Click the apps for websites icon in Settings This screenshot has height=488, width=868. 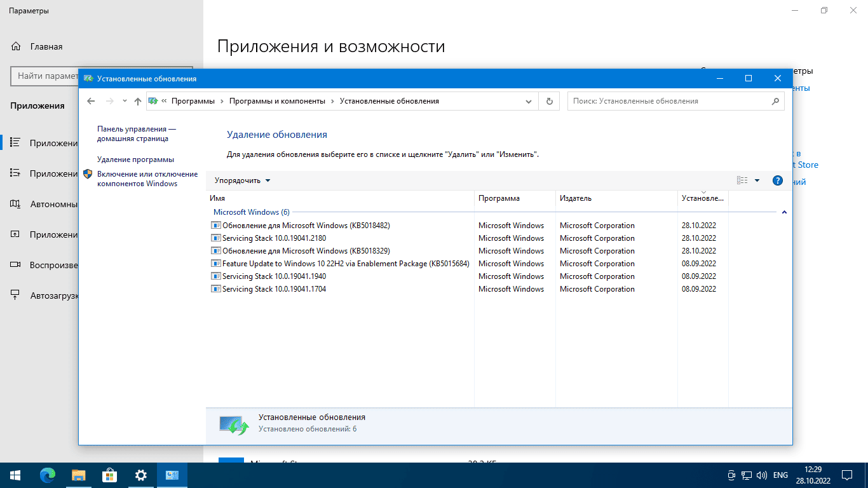[x=16, y=234]
